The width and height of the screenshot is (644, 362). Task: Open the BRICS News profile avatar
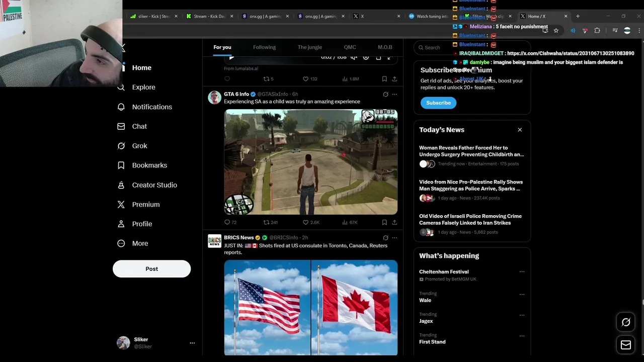tap(215, 241)
